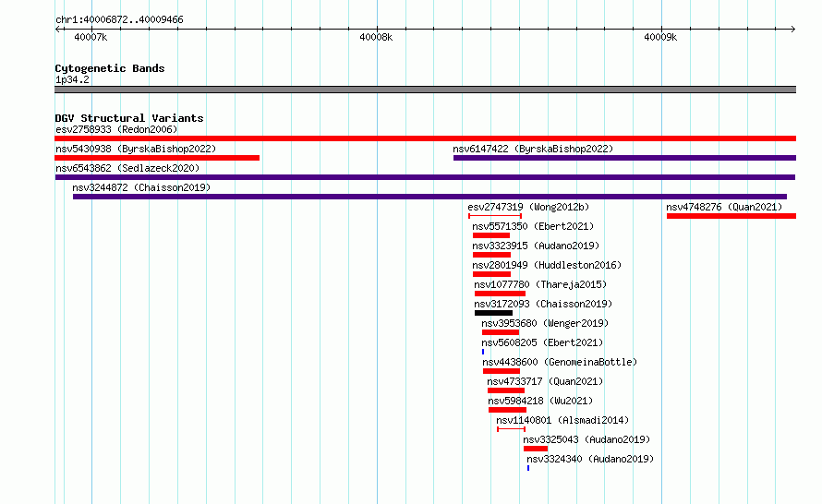Click the red nsv3325043 variant bar
The height and width of the screenshot is (504, 822).
point(536,449)
